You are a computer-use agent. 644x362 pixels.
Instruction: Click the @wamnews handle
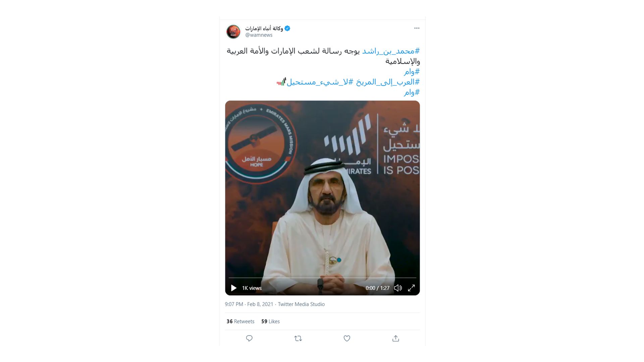coord(259,35)
